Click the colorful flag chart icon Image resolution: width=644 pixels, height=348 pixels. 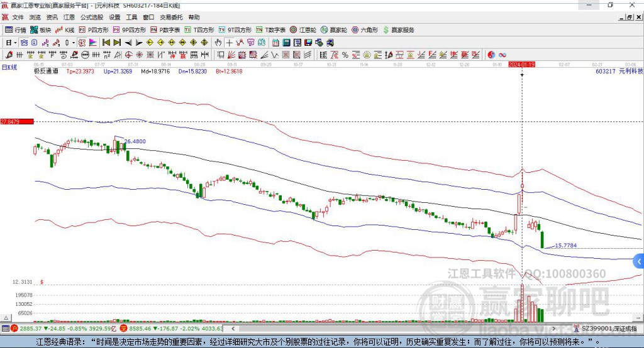coord(93,43)
